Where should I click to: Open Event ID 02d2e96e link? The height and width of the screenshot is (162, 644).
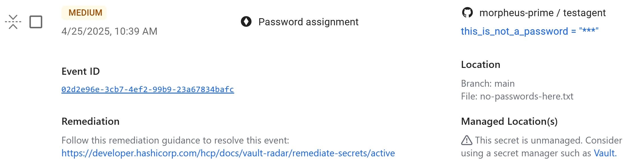tap(148, 90)
